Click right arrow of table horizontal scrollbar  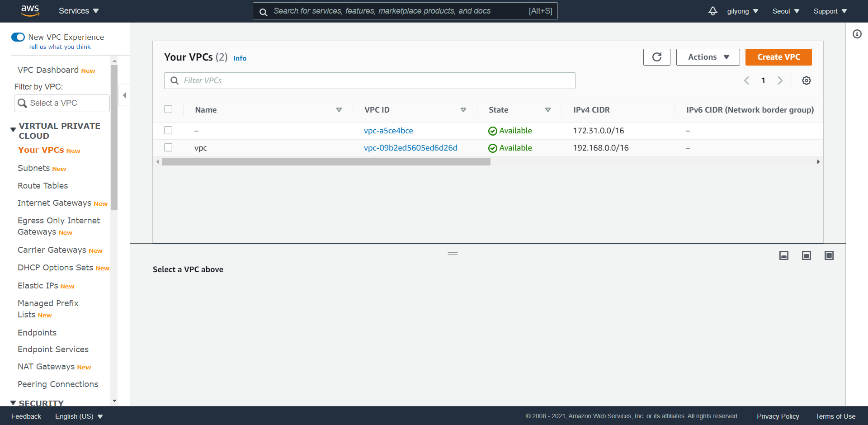(x=818, y=162)
